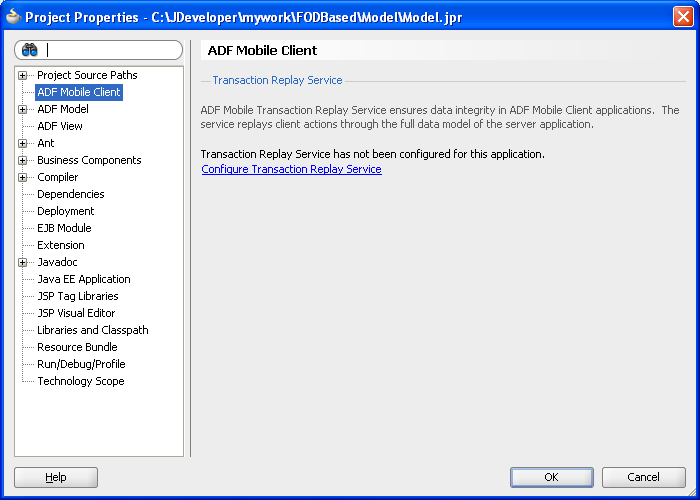Open Run/Debug/Profile settings

[x=81, y=364]
